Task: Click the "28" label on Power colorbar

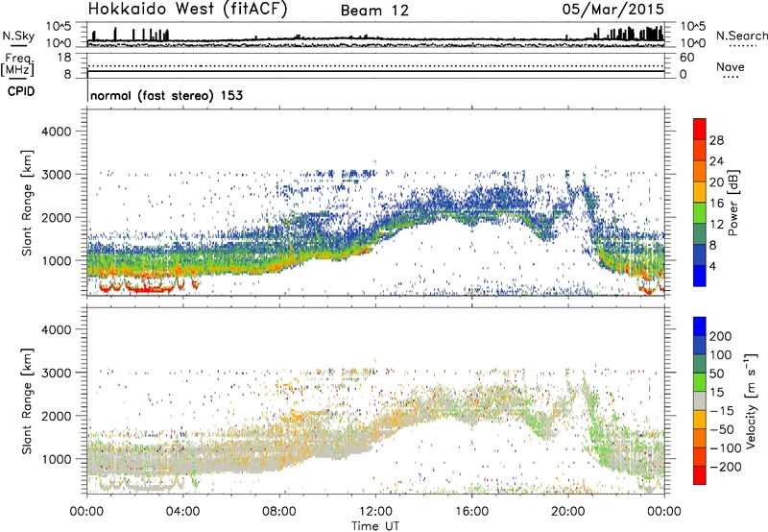Action: pyautogui.click(x=716, y=140)
